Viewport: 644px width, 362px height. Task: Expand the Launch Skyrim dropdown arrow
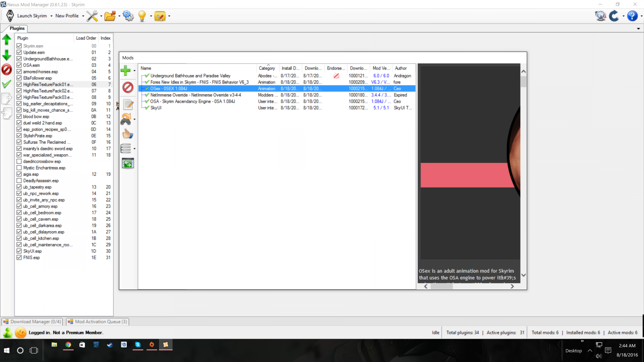click(52, 16)
